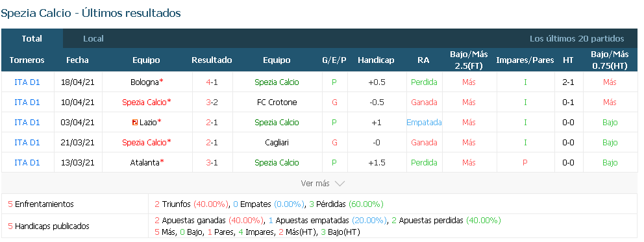Switch to the Local tab

click(x=93, y=38)
